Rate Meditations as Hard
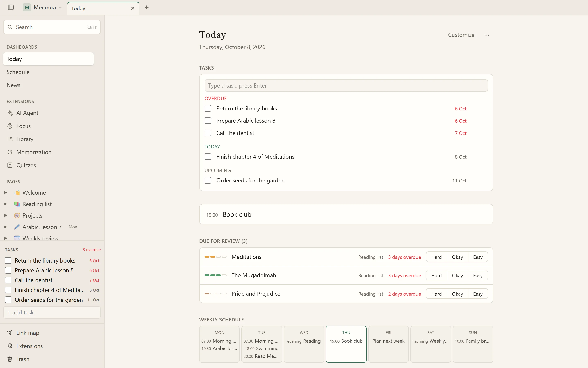 point(436,257)
